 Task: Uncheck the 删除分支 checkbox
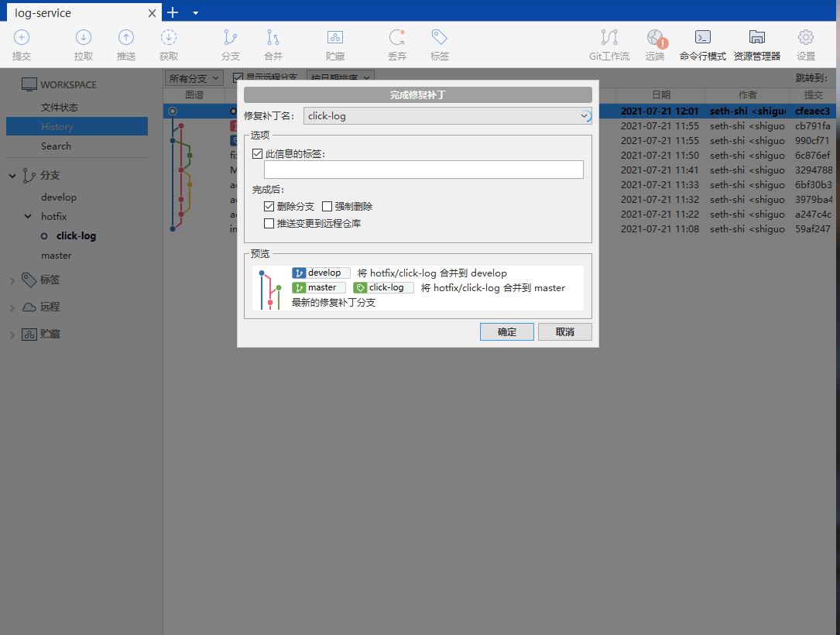point(269,206)
